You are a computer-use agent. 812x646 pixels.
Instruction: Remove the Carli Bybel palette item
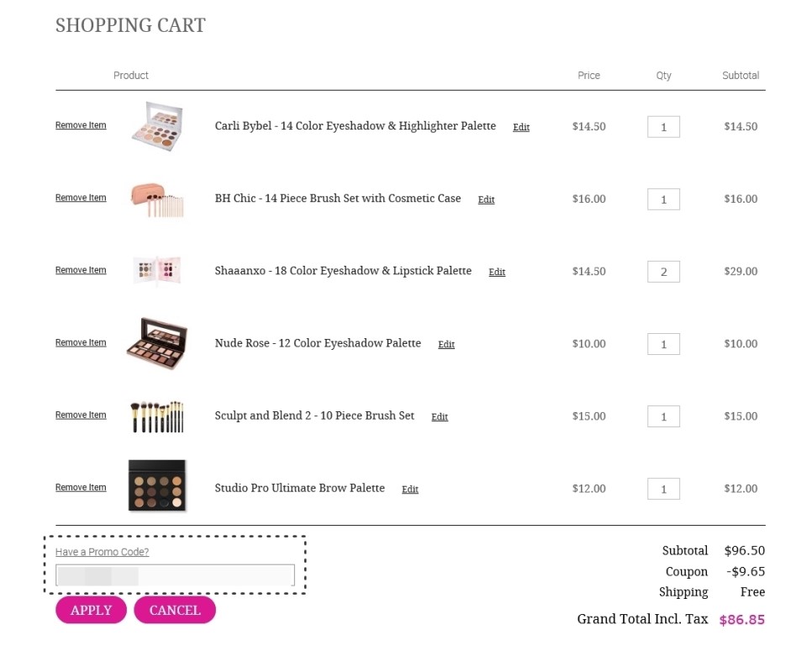(x=81, y=125)
